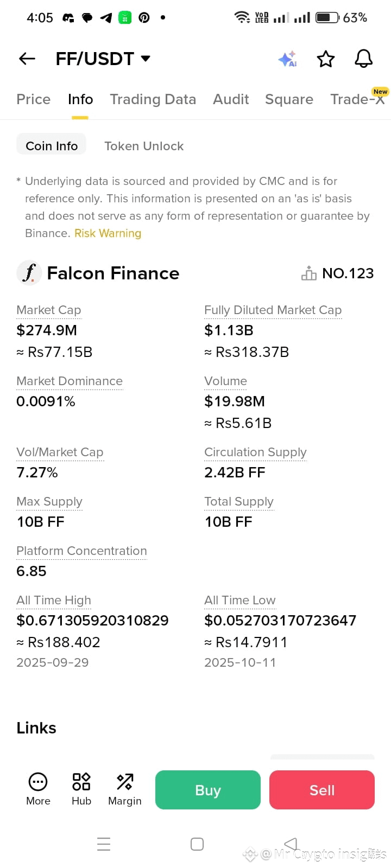The image size is (391, 868).
Task: Tap the Falcon Finance logo icon
Action: coord(29,273)
